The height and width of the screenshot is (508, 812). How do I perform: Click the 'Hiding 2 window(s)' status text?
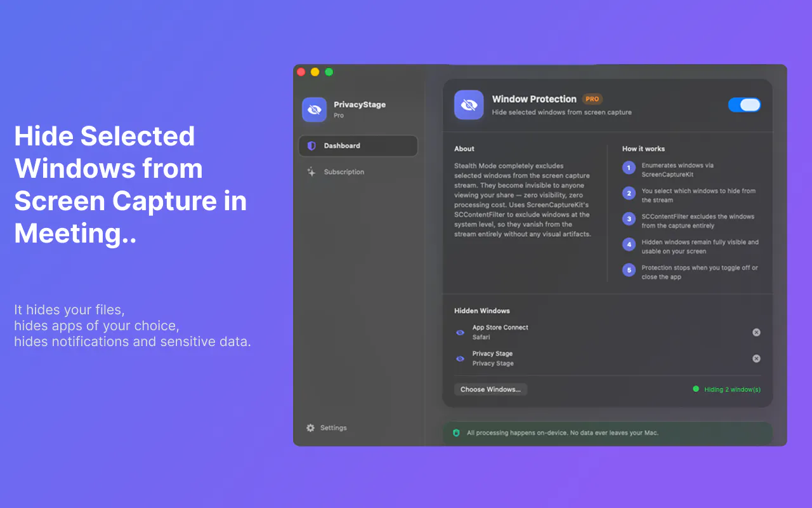click(732, 389)
